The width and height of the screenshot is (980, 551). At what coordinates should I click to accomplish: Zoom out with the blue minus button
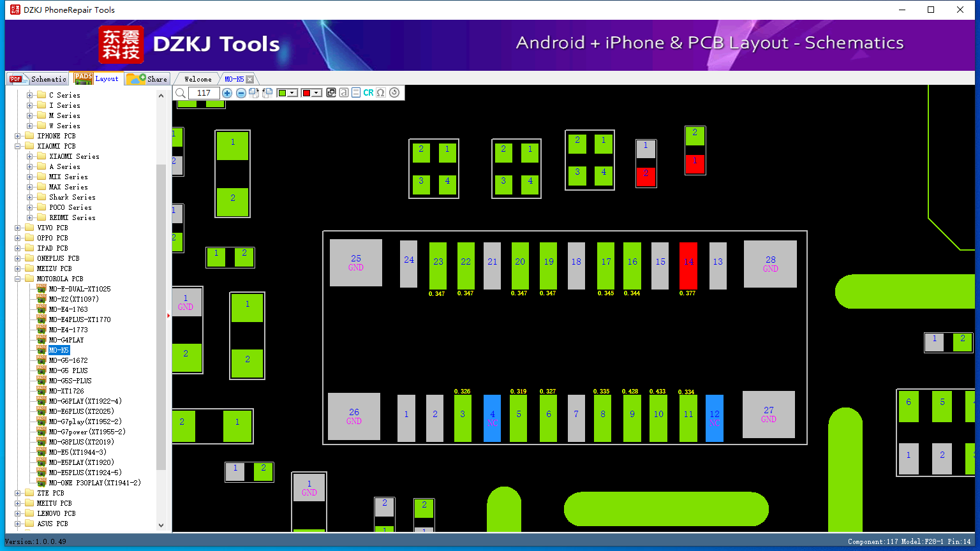pos(241,93)
